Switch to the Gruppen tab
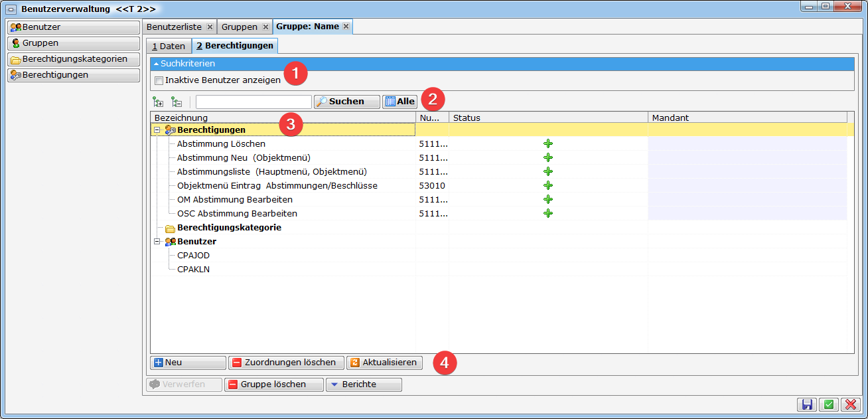868x419 pixels. (239, 27)
